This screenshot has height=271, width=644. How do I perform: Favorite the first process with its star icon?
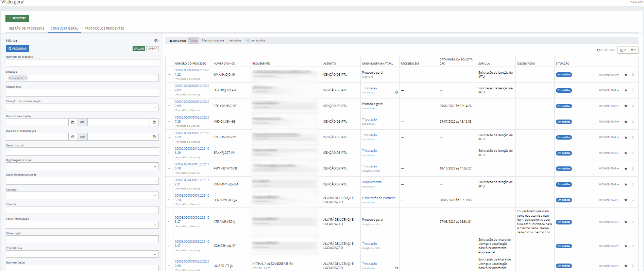click(626, 75)
